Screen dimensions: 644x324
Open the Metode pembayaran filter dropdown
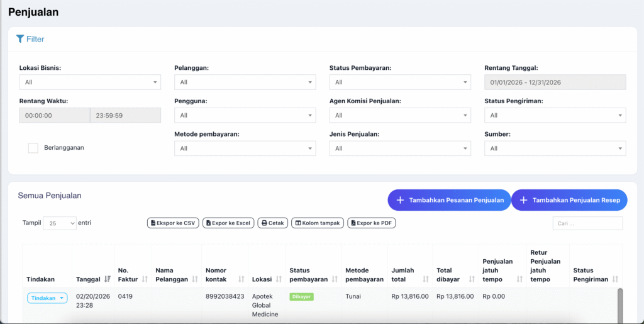tap(245, 148)
